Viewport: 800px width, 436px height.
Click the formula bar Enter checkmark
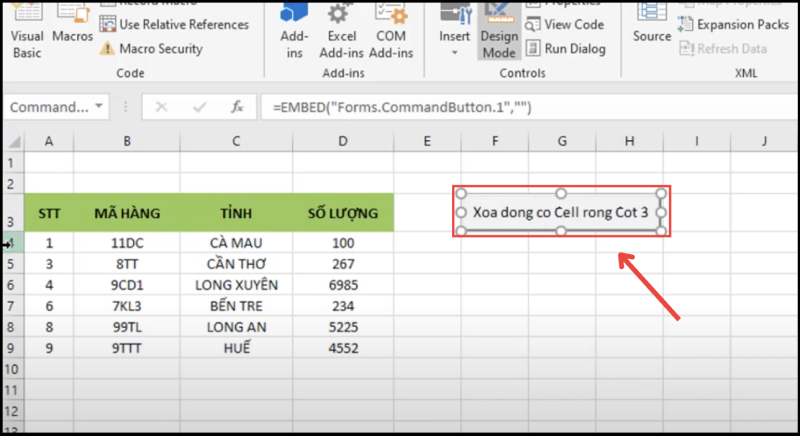[199, 107]
